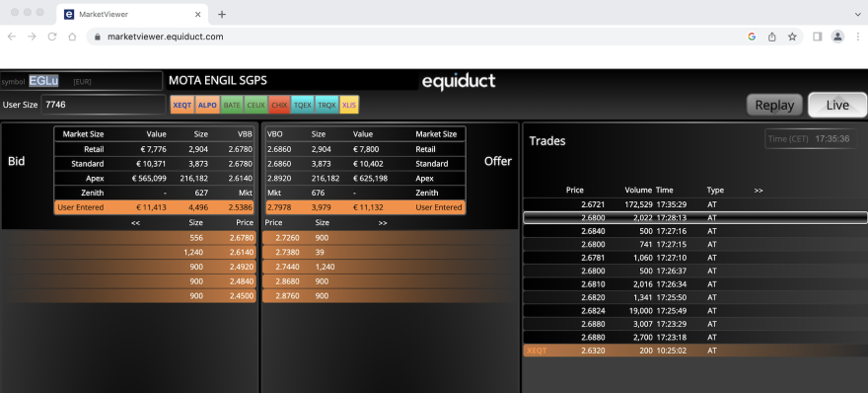Open the browser profile menu
The width and height of the screenshot is (868, 393).
coord(837,37)
